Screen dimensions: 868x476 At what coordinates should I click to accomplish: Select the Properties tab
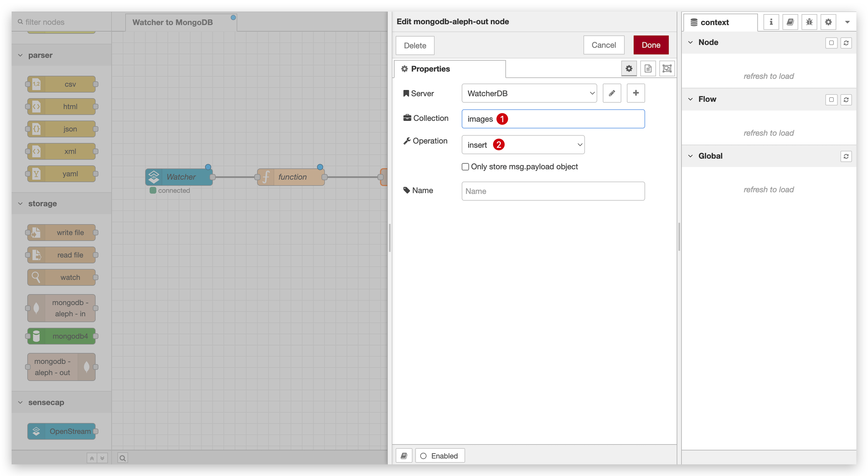[x=449, y=69]
